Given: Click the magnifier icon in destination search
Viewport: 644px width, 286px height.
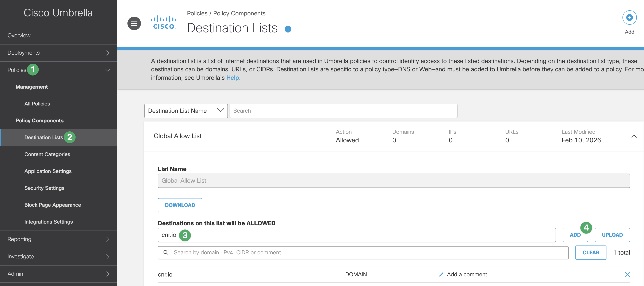Looking at the screenshot, I should coord(166,252).
